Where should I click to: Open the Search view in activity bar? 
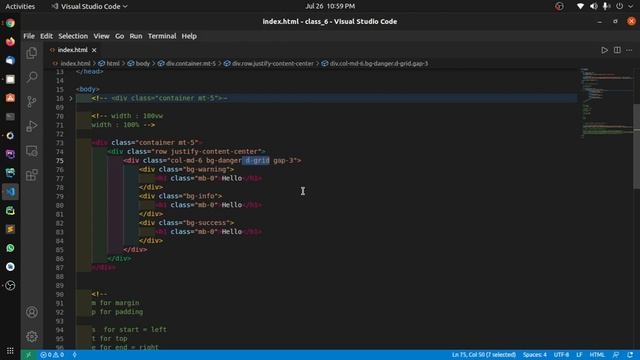click(32, 77)
